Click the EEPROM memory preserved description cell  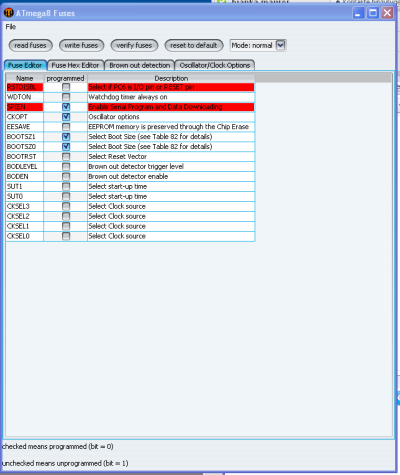coord(171,127)
